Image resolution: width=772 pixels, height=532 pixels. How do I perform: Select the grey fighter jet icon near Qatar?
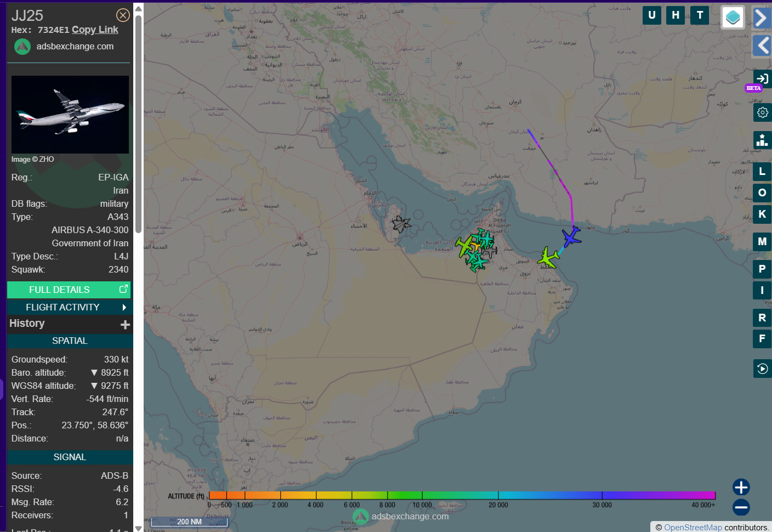pos(401,224)
